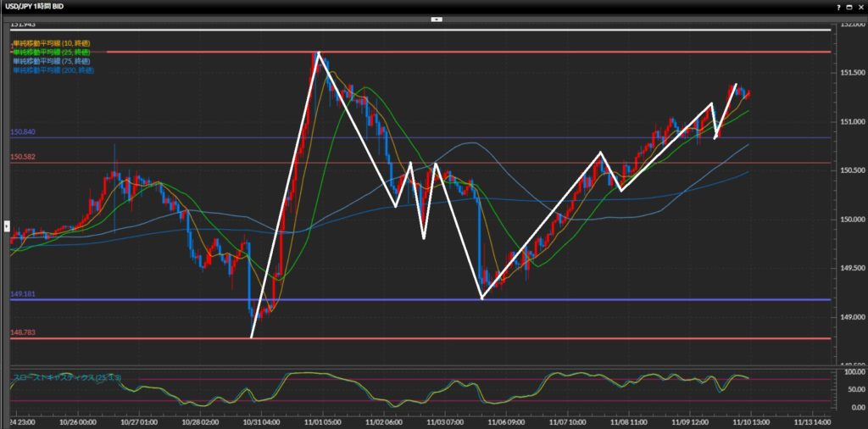
Task: Click the 149.181 support line label
Action: coord(23,294)
